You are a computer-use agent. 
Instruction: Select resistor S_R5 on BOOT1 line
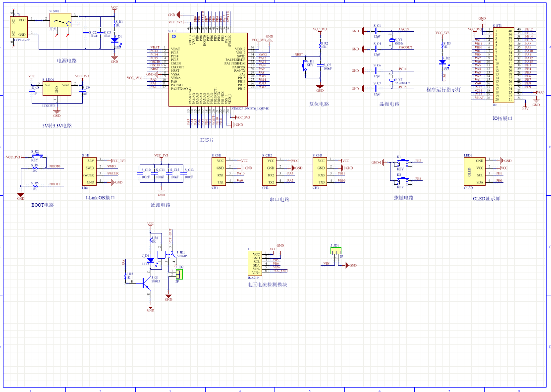(x=35, y=186)
